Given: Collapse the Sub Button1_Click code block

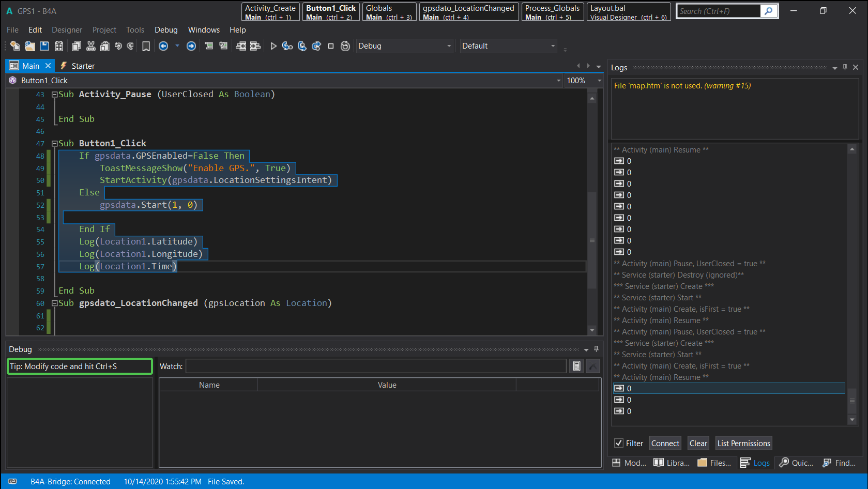Looking at the screenshot, I should [x=54, y=144].
